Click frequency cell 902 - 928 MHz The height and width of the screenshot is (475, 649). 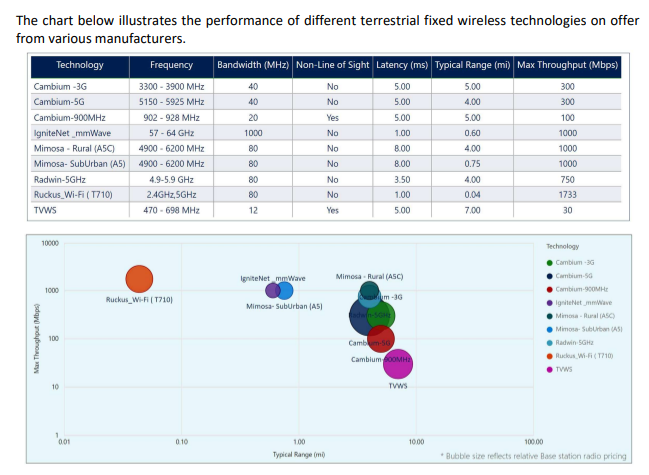171,118
